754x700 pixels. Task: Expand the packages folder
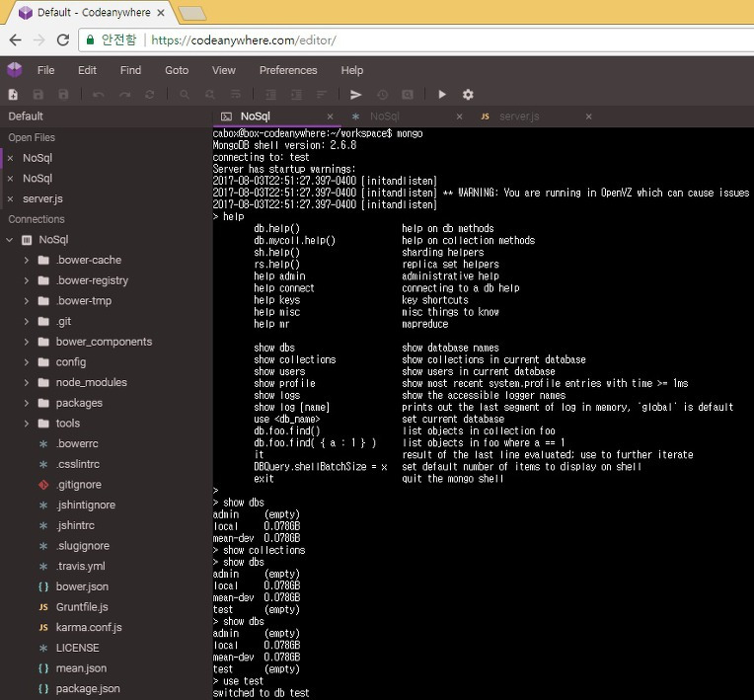point(27,403)
